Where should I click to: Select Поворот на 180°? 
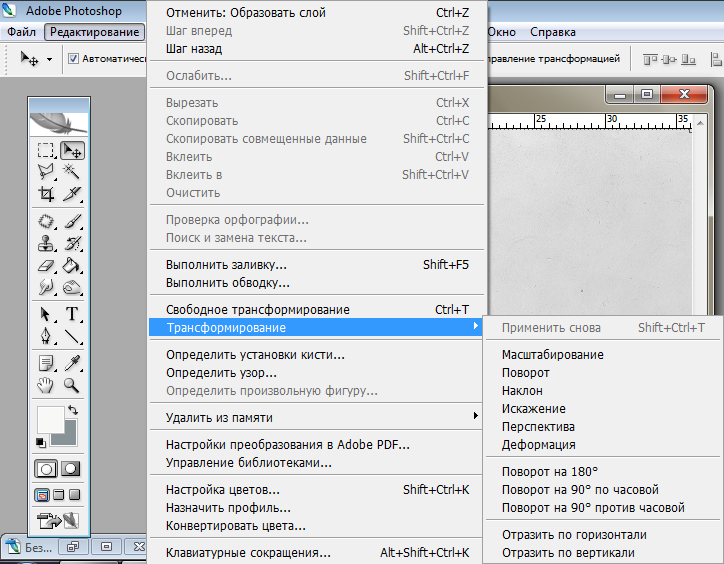603,472
